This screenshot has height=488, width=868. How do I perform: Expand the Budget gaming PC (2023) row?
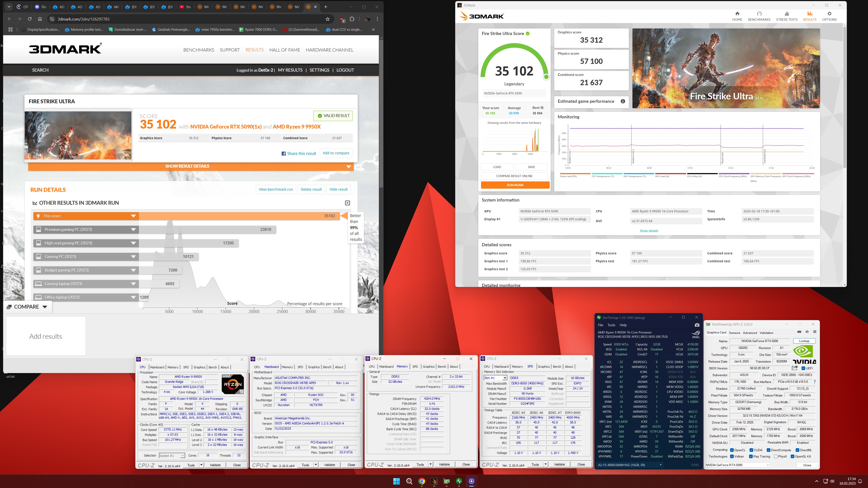(x=86, y=270)
